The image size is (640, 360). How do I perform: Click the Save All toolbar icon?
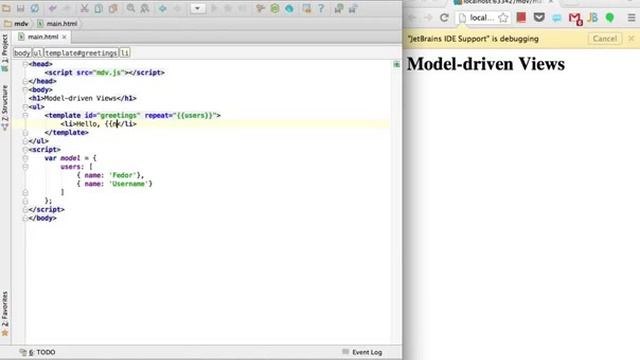click(x=20, y=8)
